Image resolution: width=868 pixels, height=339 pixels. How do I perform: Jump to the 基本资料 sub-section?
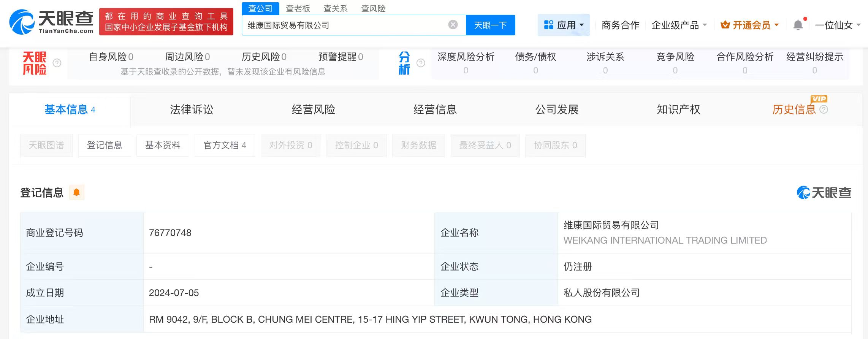click(163, 145)
